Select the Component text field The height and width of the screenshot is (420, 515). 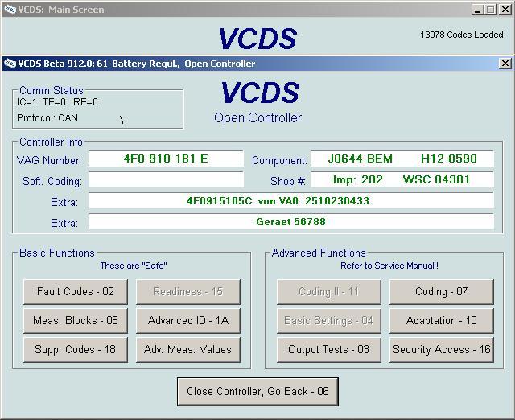point(402,159)
